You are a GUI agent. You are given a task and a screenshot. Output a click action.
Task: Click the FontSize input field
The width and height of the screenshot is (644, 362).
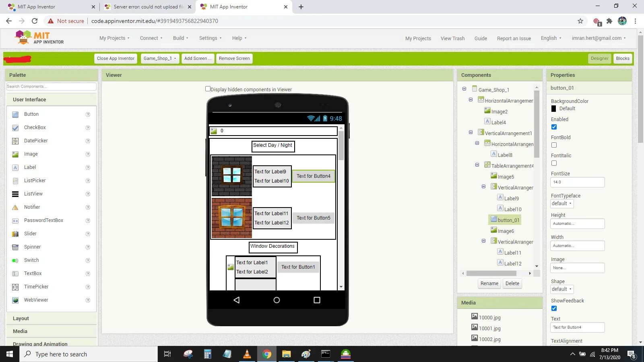pos(577,182)
